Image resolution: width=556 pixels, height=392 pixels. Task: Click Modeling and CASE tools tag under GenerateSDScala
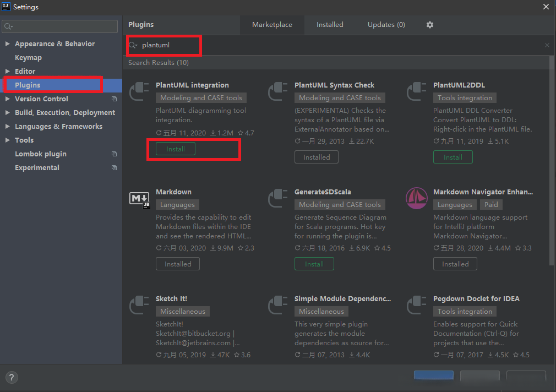(340, 205)
